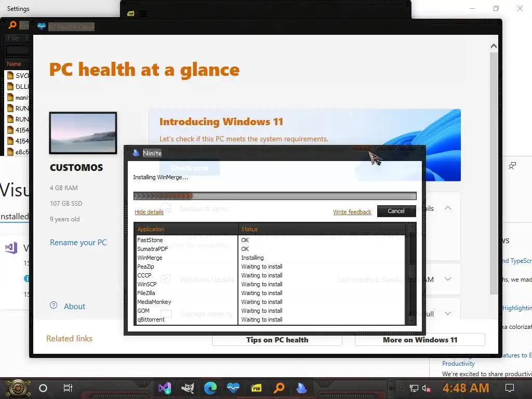Open Visual Studio Installer from taskbar
532x399 pixels.
(x=165, y=388)
